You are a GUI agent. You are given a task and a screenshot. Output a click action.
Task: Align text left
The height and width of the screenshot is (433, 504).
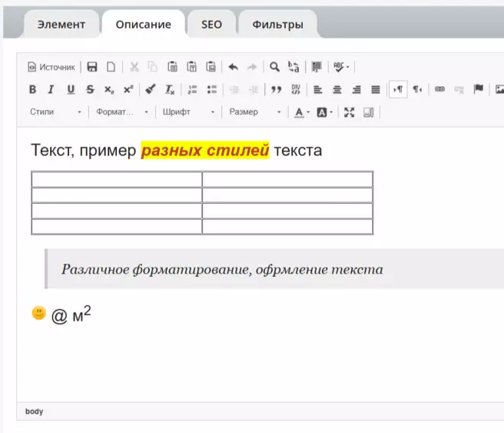pyautogui.click(x=317, y=89)
